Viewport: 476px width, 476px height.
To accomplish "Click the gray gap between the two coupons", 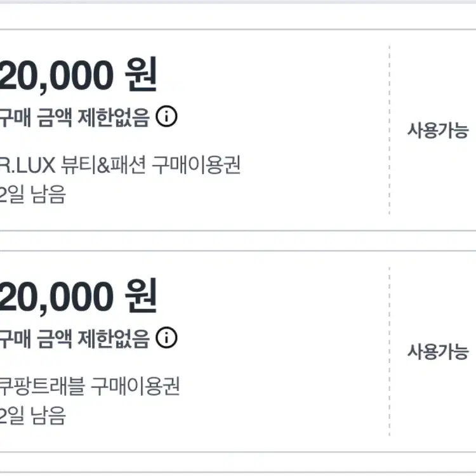I will pyautogui.click(x=238, y=241).
